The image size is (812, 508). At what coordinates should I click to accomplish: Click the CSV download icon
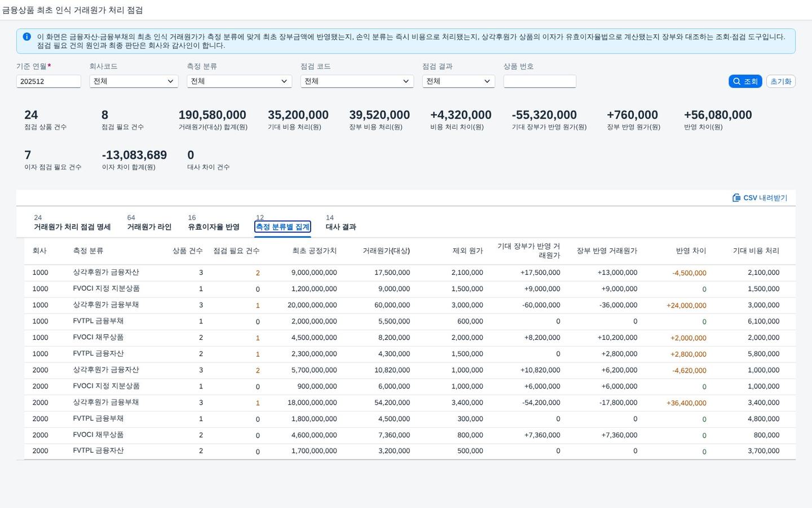[736, 198]
